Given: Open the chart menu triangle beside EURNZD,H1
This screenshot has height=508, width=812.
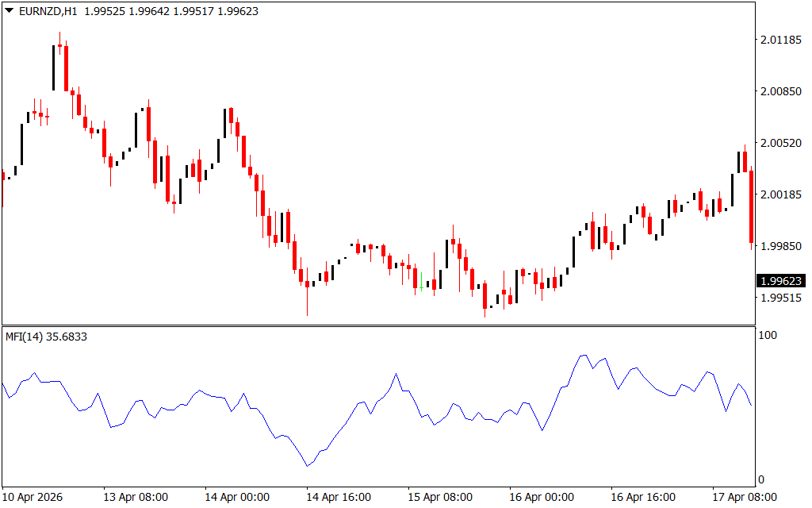Looking at the screenshot, I should (x=10, y=10).
